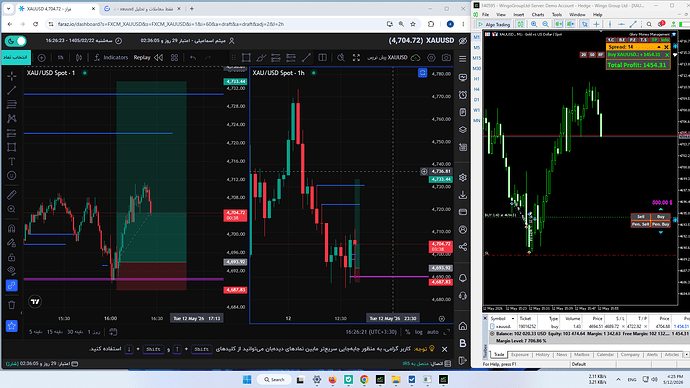Open MetaTrader search magnifier
Screen dimensions: 690x388
pos(649,25)
